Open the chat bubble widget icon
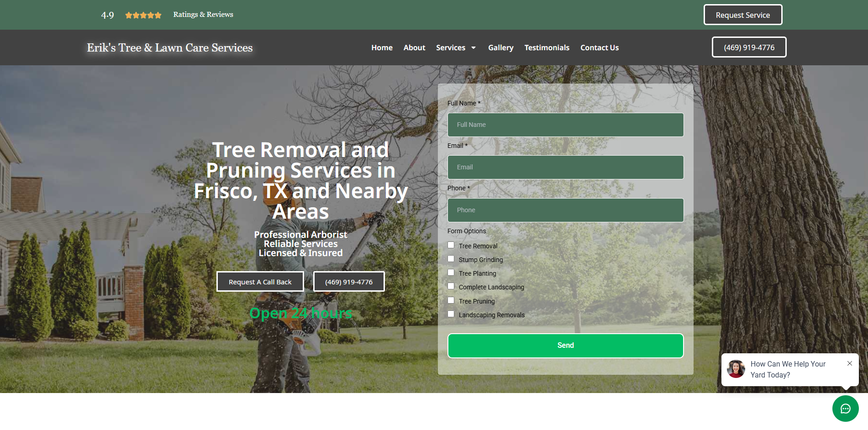Screen dimensions: 868x430 click(x=845, y=409)
